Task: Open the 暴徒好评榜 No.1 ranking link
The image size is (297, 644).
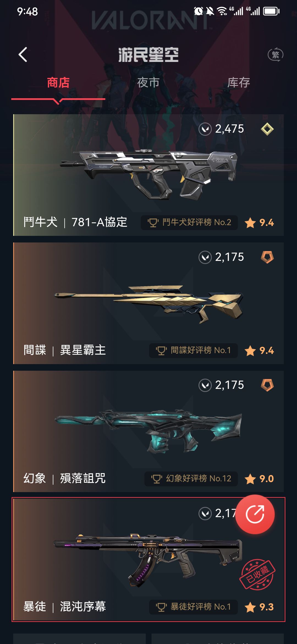Action: tap(193, 607)
